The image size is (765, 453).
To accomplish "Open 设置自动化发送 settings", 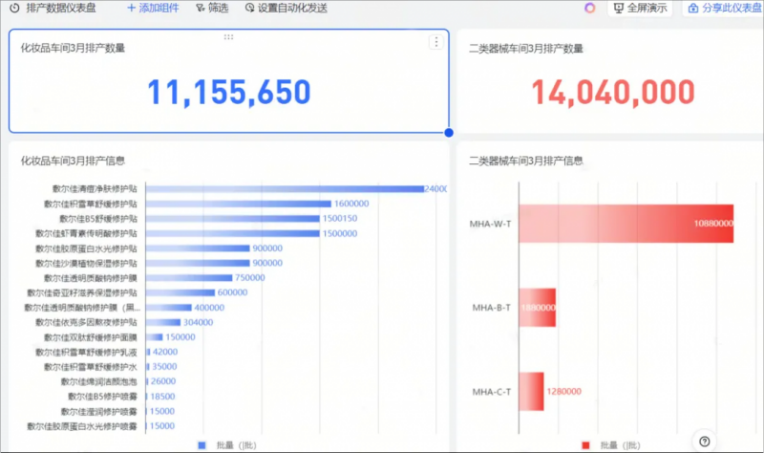I will click(x=286, y=8).
